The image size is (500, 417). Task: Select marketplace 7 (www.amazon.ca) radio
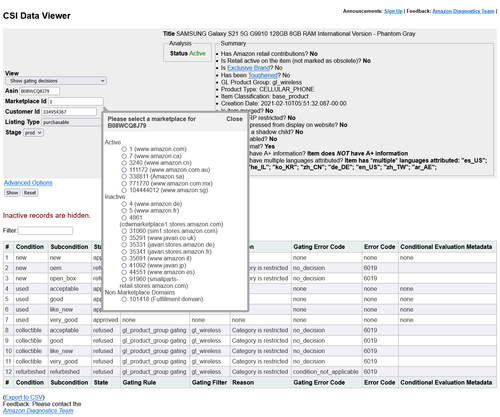coord(124,156)
